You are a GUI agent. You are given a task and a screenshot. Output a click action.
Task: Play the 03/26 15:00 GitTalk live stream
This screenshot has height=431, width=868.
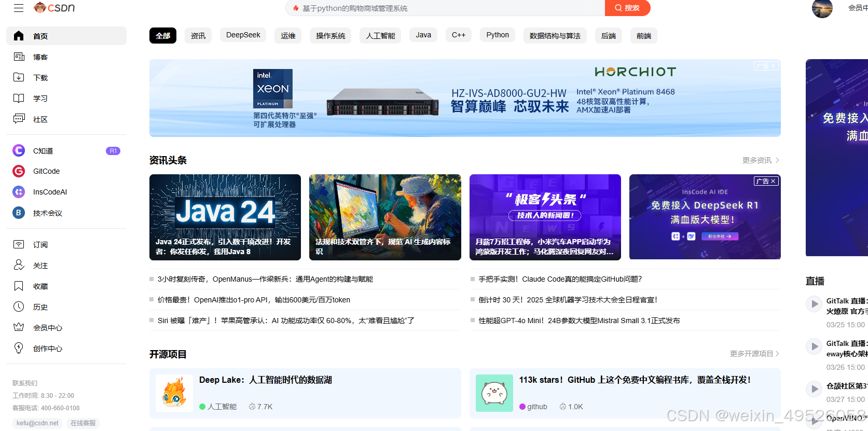(814, 346)
